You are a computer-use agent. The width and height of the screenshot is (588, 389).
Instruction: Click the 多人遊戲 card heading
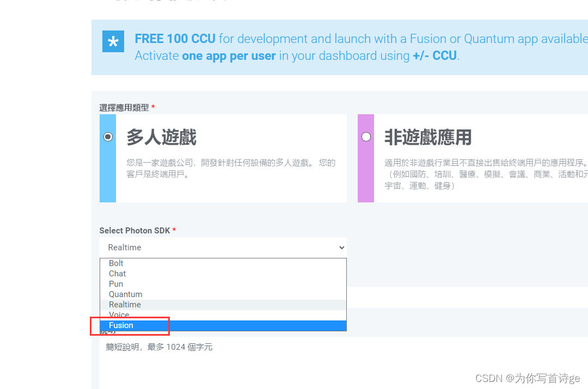[161, 137]
